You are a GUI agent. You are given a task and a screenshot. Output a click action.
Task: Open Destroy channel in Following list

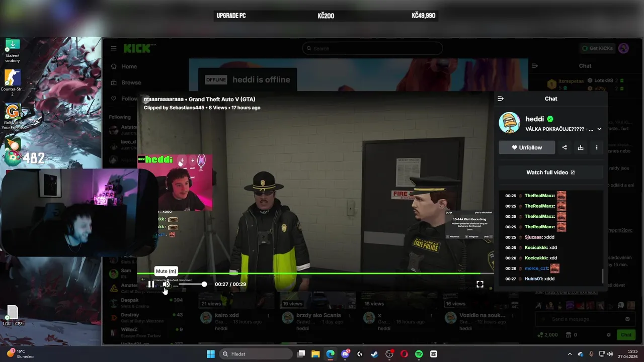146,317
